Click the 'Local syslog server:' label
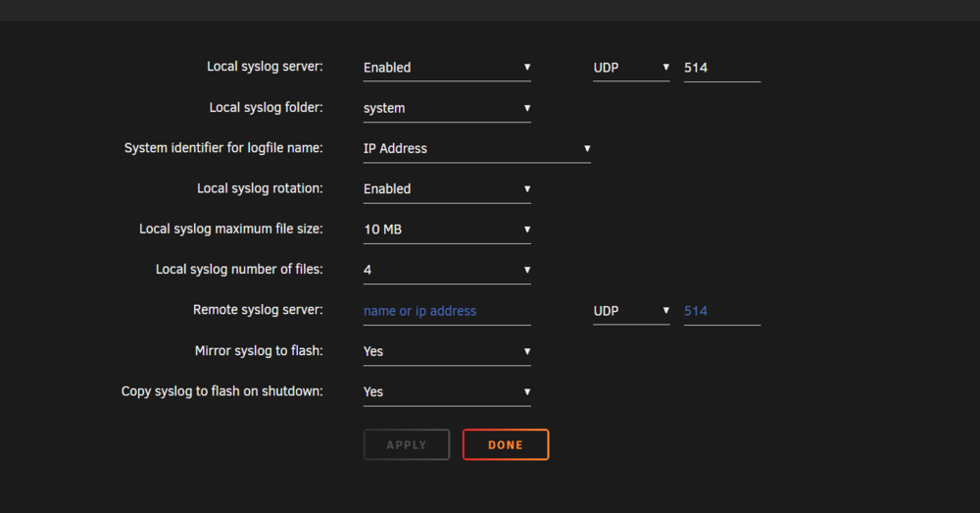Viewport: 980px width, 513px height. coord(265,67)
